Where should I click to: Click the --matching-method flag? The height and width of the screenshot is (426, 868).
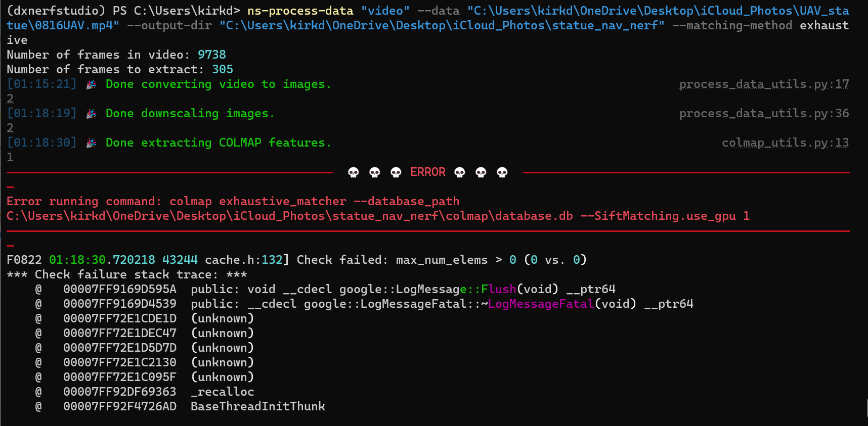click(x=732, y=25)
